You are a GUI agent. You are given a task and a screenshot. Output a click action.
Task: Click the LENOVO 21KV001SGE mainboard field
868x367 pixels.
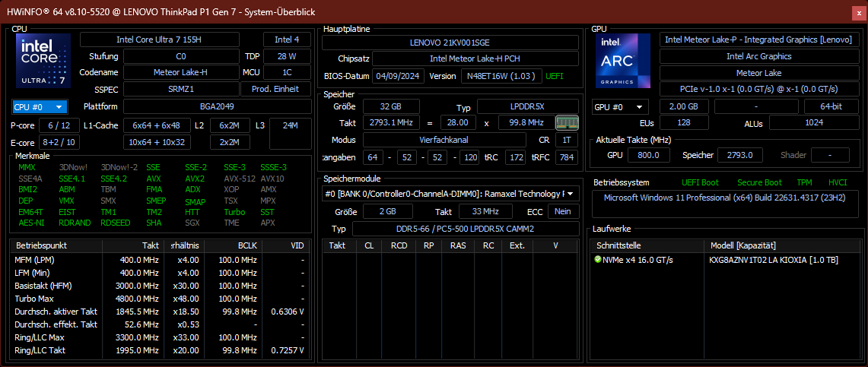[450, 42]
